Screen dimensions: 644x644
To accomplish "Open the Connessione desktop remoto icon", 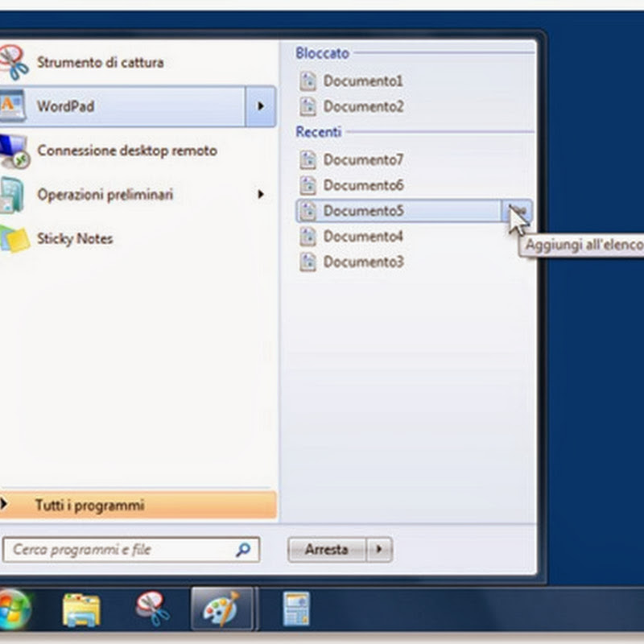I will point(14,151).
